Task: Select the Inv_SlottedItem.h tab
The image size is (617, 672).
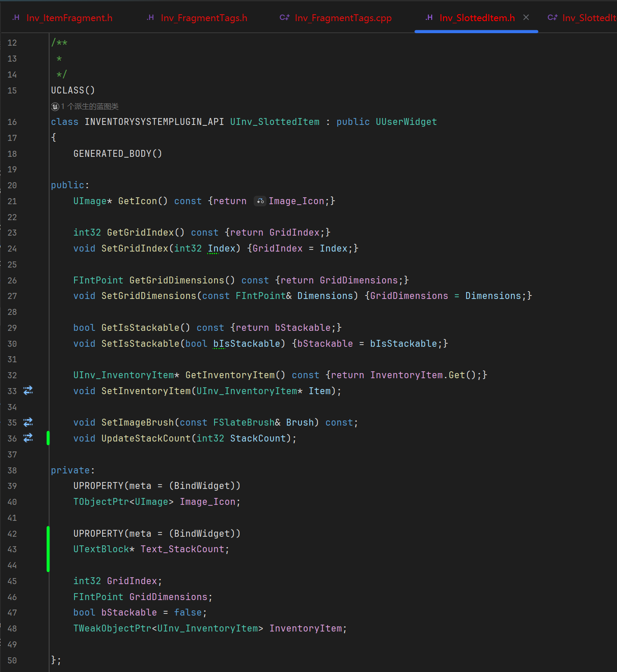Action: coord(477,18)
